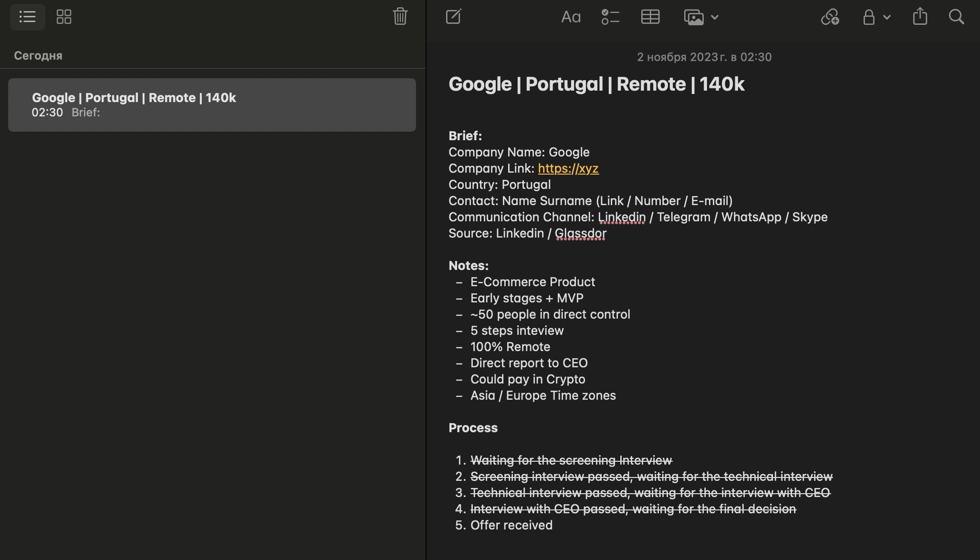Insert a checklist

pos(610,17)
